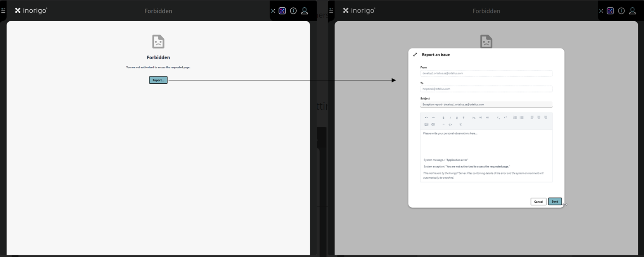Click the Report... button on Forbidden page
644x257 pixels.
(158, 80)
